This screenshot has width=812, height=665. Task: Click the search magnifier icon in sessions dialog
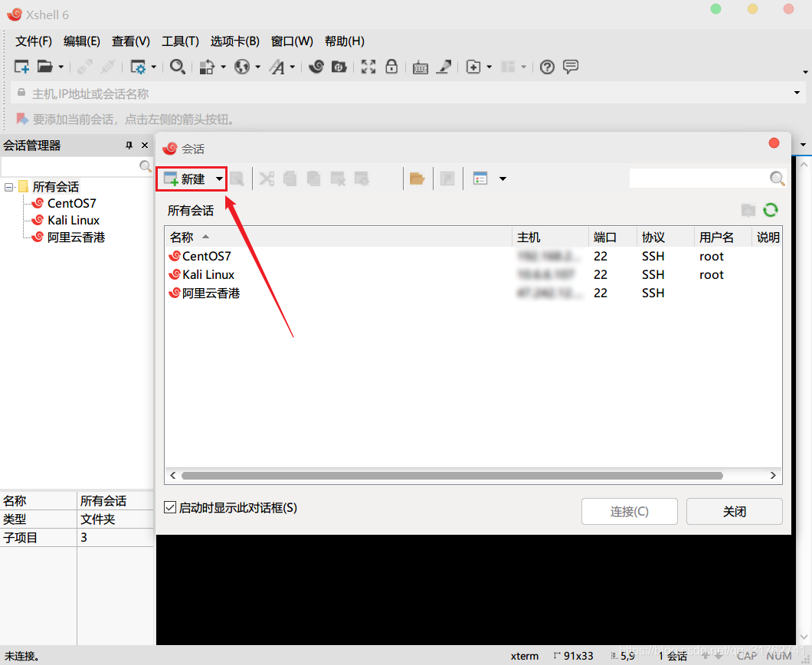point(777,179)
